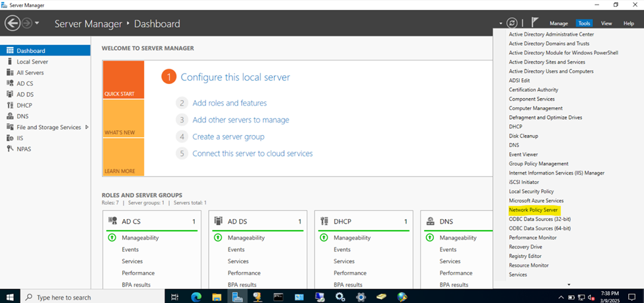Click Events in the AD DS tile
The height and width of the screenshot is (303, 644).
236,249
